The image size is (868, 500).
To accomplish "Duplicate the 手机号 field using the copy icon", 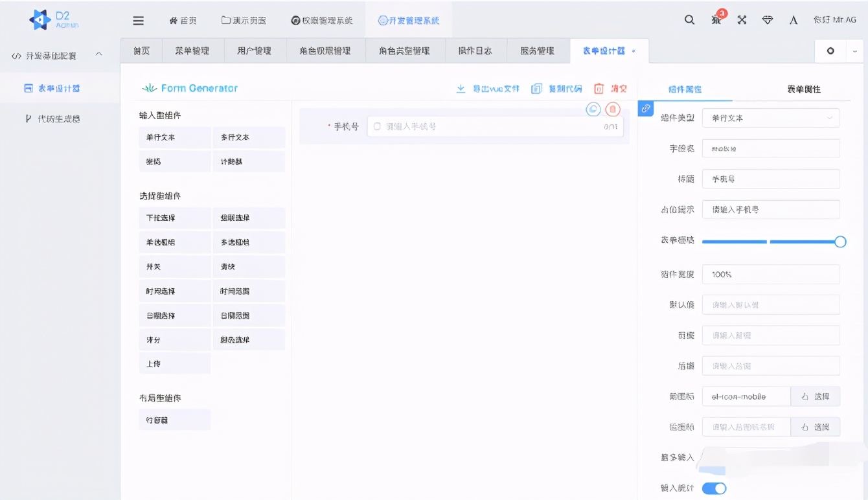I will (x=593, y=109).
